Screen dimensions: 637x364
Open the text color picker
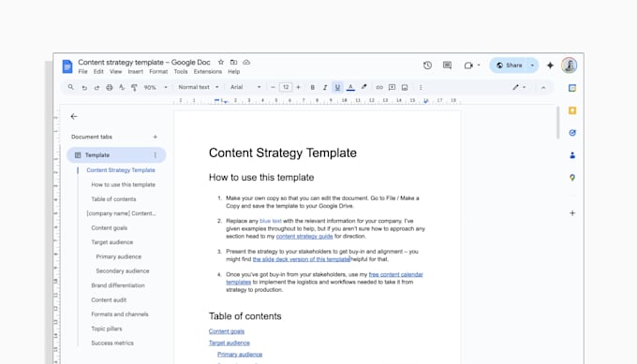click(350, 87)
